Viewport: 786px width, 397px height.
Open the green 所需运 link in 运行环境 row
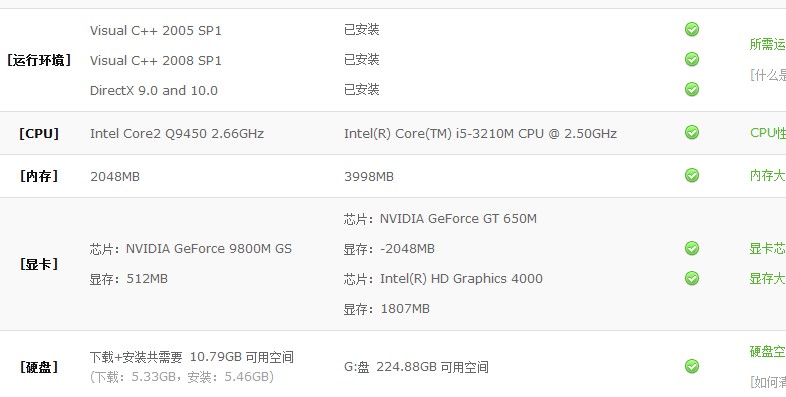[x=767, y=44]
